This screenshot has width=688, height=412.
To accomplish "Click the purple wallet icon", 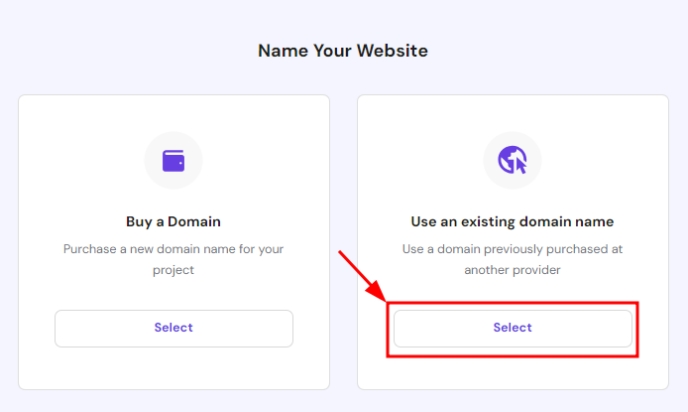I will 173,160.
